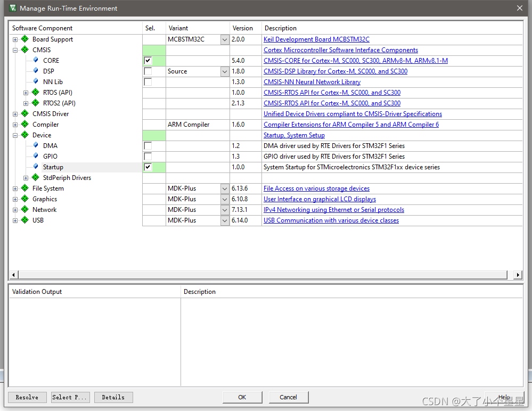
Task: Click the Description header in the component table
Action: 392,28
